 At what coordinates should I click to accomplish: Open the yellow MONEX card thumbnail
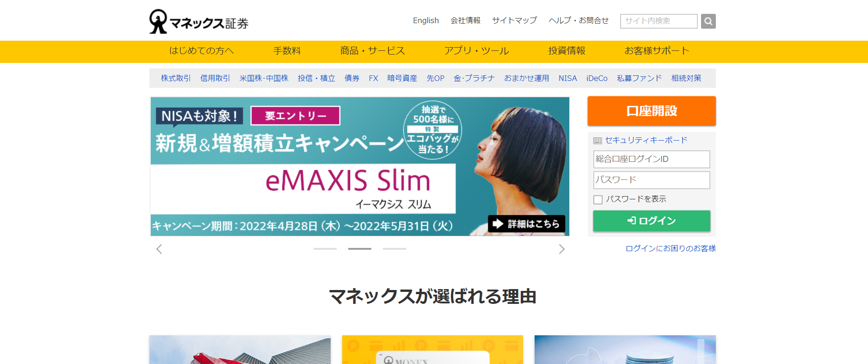click(432, 350)
